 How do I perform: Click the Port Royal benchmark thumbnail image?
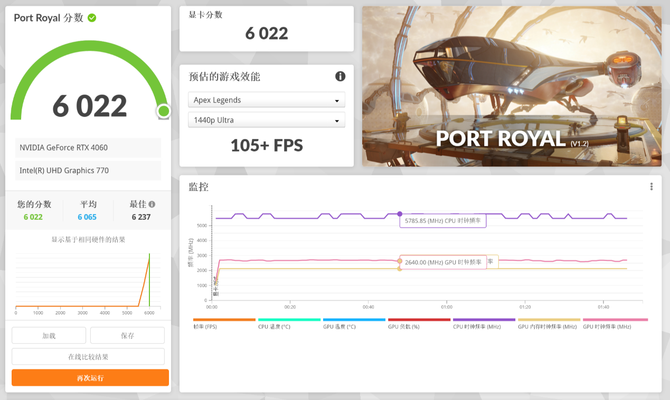(511, 86)
